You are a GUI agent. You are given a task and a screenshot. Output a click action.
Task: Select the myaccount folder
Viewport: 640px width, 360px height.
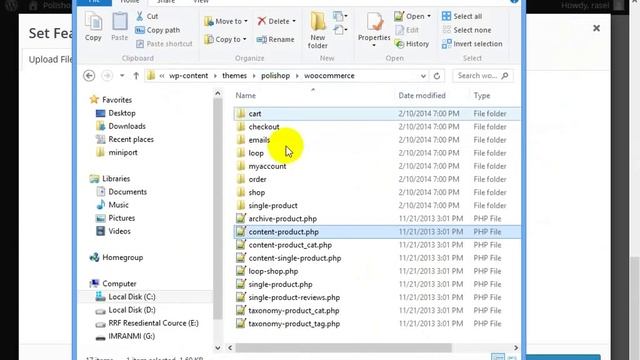point(376,166)
